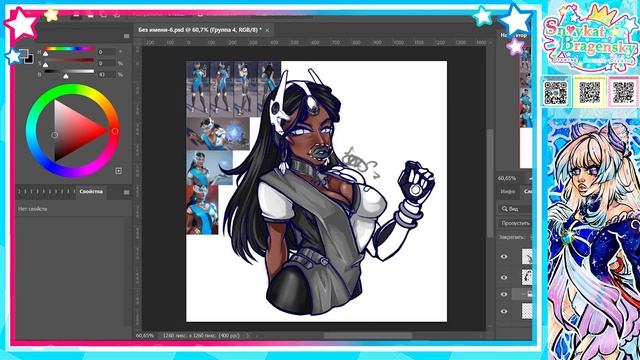Open the Свойства panel options menu
This screenshot has width=640, height=360.
click(127, 192)
